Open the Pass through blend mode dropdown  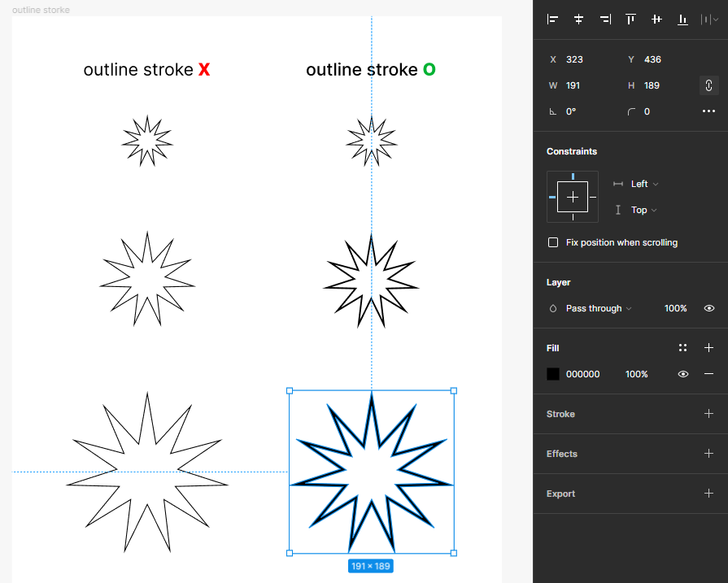(x=599, y=308)
